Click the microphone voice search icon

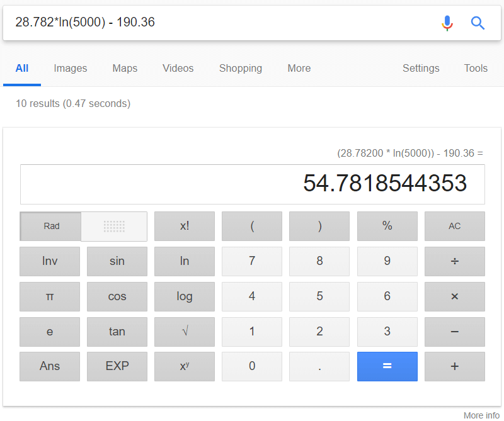click(447, 23)
